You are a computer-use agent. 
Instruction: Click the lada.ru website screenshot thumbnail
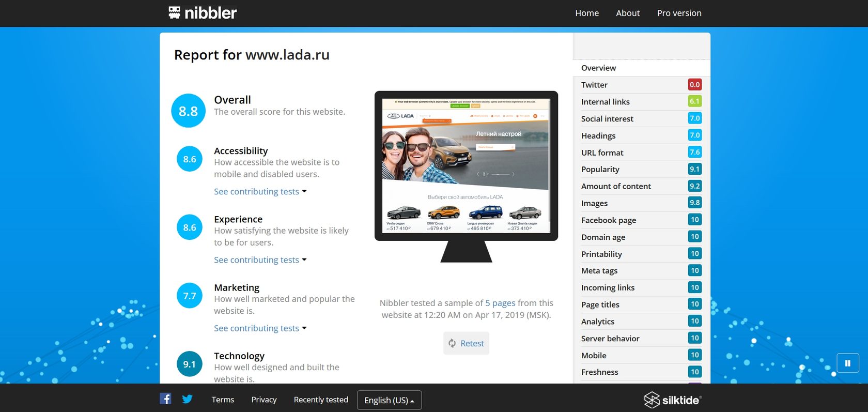tap(466, 165)
